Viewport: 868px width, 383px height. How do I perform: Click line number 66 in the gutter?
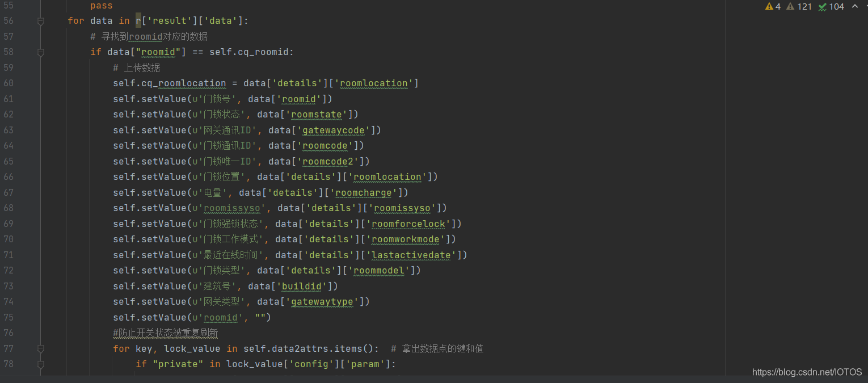(9, 177)
